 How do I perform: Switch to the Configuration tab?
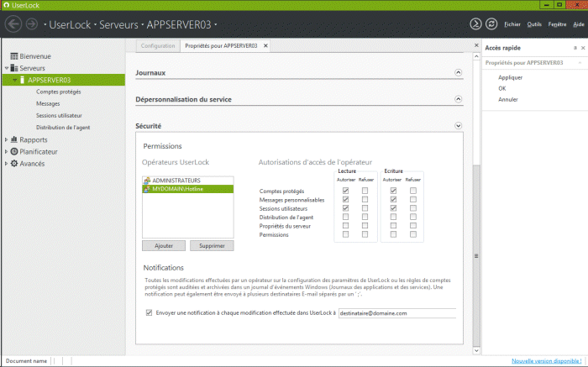tap(158, 45)
